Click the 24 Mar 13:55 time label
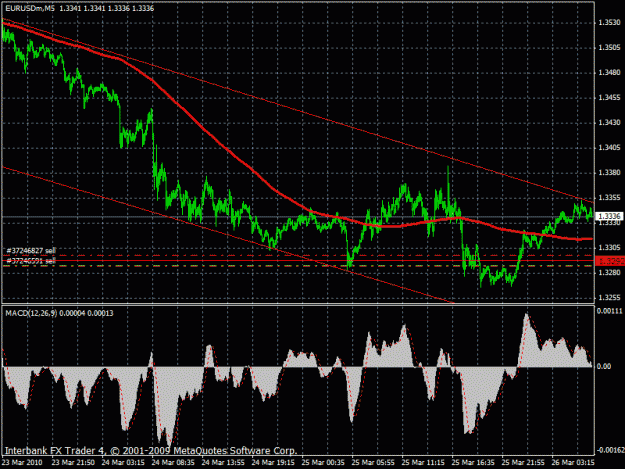The image size is (625, 469). (223, 463)
